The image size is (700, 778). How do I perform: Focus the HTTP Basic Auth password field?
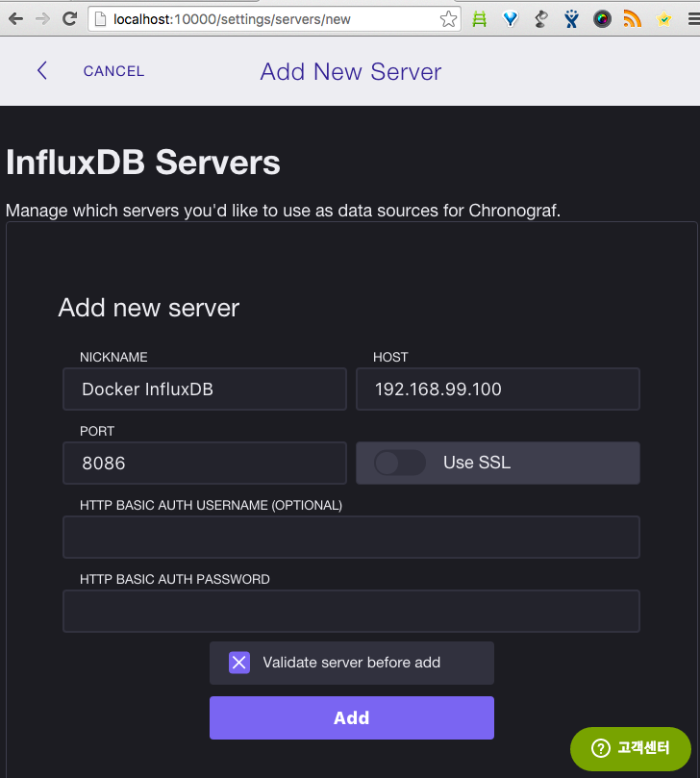point(351,611)
